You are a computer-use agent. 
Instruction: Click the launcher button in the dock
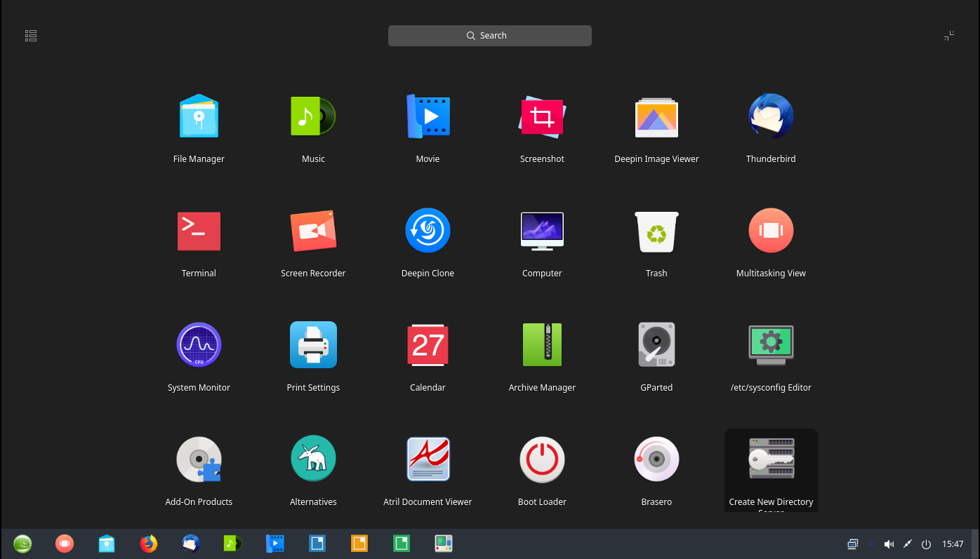tap(22, 544)
